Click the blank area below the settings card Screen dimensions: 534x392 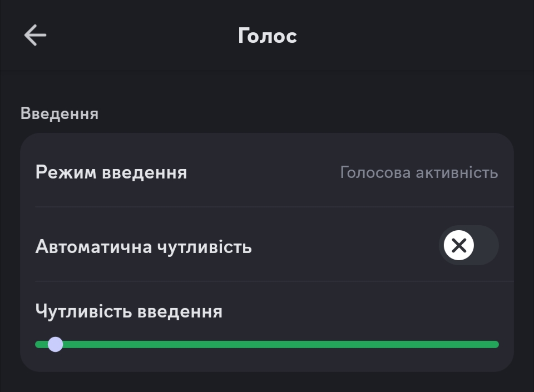(267, 383)
